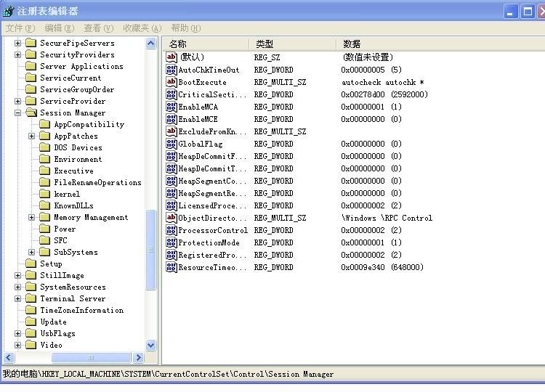
Task: Click the GlobalFlag DWORD icon
Action: [171, 144]
